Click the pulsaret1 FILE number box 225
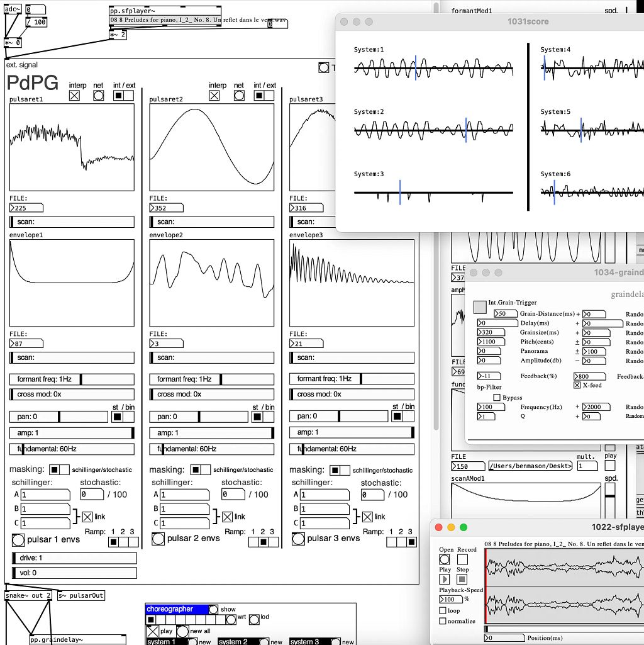Screen dimensions: 644x645 tap(26, 208)
